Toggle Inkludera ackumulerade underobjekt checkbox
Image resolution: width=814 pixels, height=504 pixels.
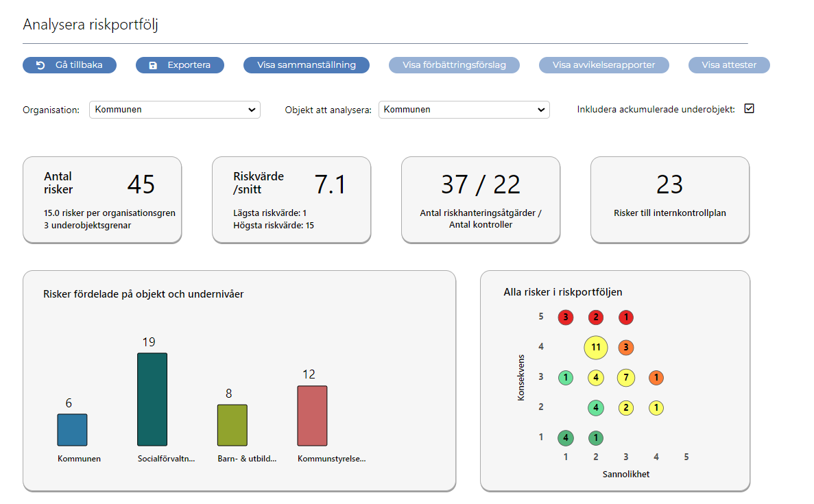point(749,108)
